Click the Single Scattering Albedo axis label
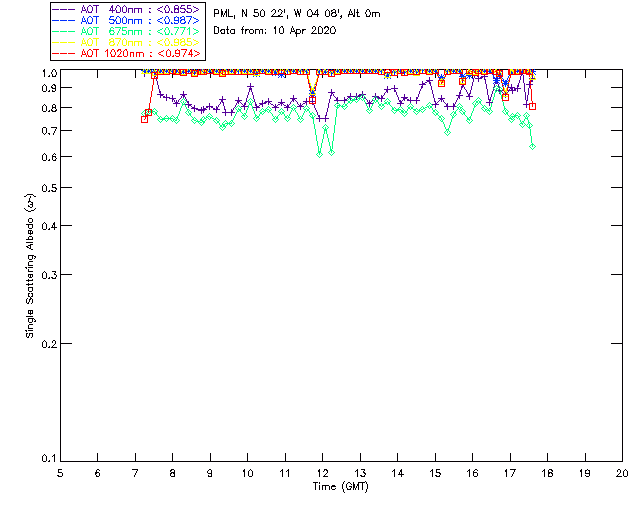This screenshot has width=640, height=512. 30,266
